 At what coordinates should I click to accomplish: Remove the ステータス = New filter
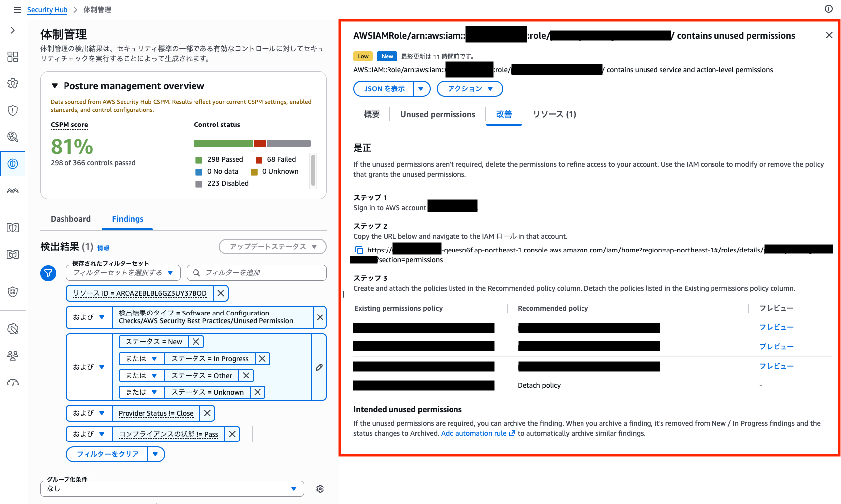pyautogui.click(x=196, y=342)
